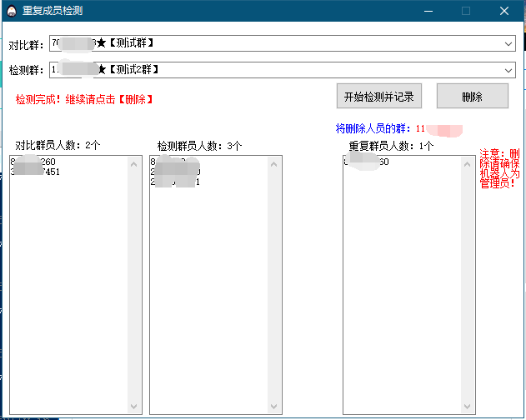Minimize the 重复成员检测 window
This screenshot has width=526, height=420.
point(428,11)
